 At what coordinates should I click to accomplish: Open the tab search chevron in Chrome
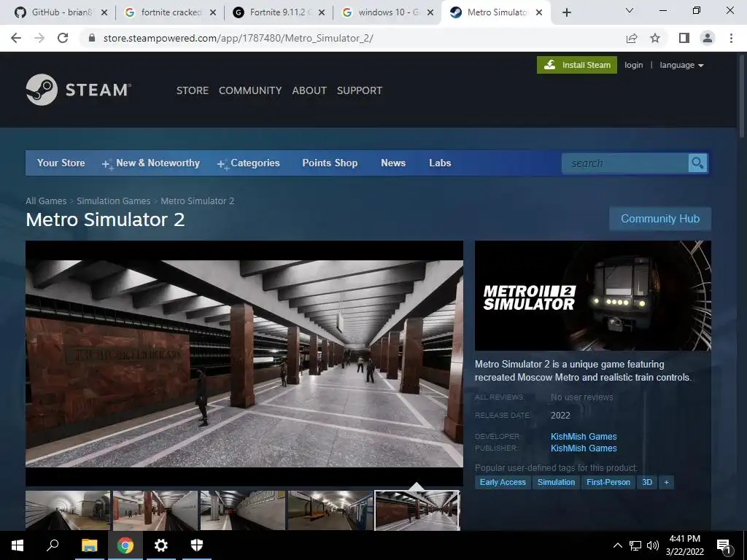pyautogui.click(x=630, y=10)
